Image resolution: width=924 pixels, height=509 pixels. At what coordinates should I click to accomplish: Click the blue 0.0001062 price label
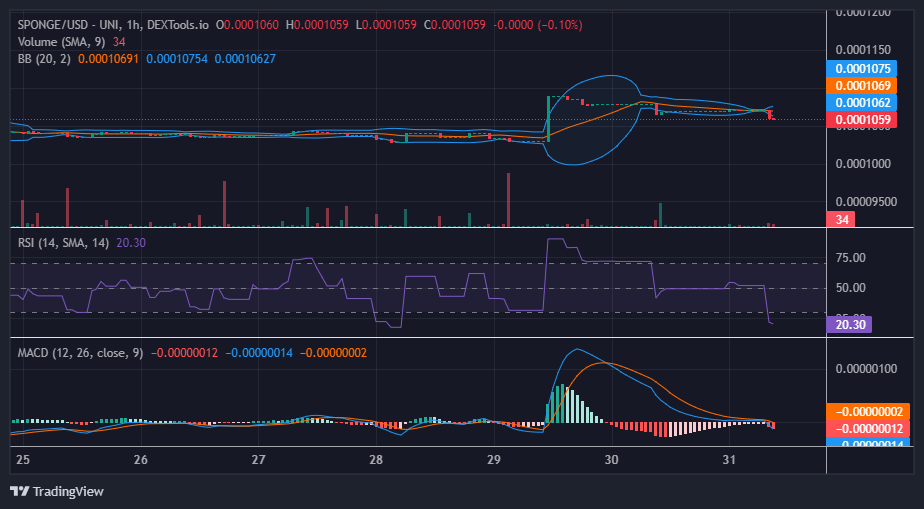pos(862,103)
